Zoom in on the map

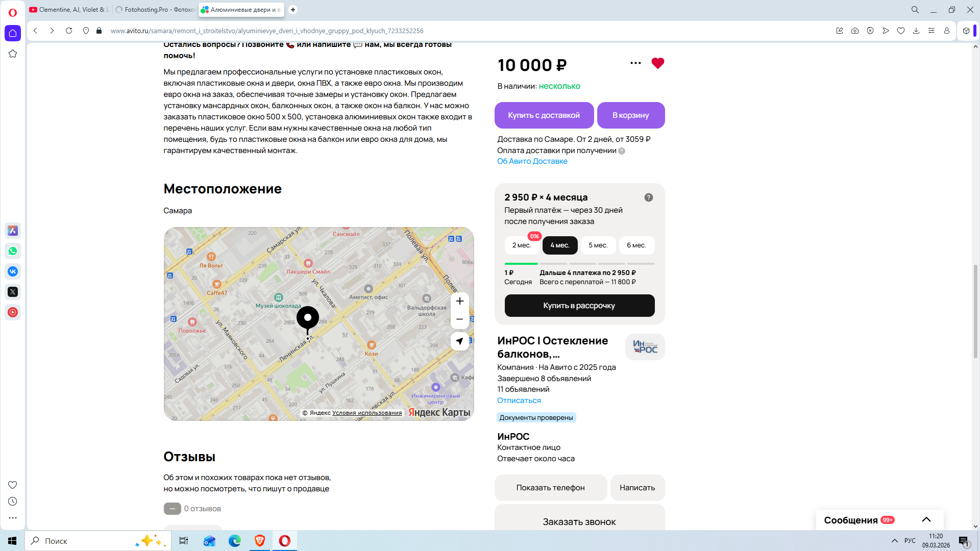click(459, 301)
